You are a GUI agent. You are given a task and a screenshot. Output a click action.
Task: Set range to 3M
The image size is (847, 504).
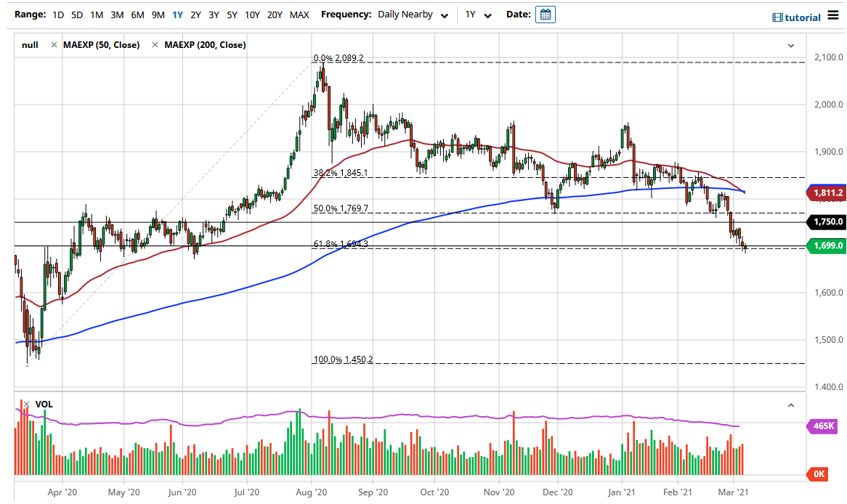pyautogui.click(x=117, y=15)
